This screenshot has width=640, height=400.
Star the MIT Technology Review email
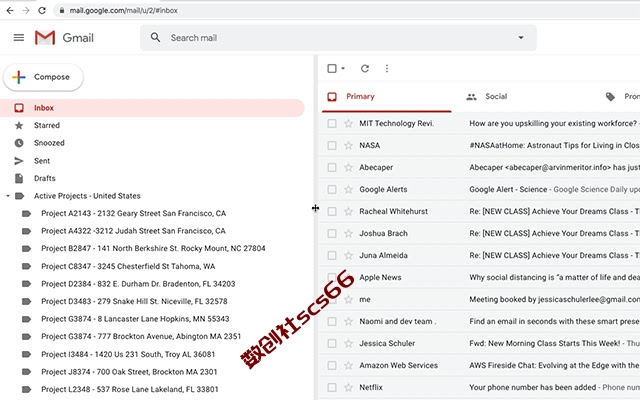click(x=348, y=123)
